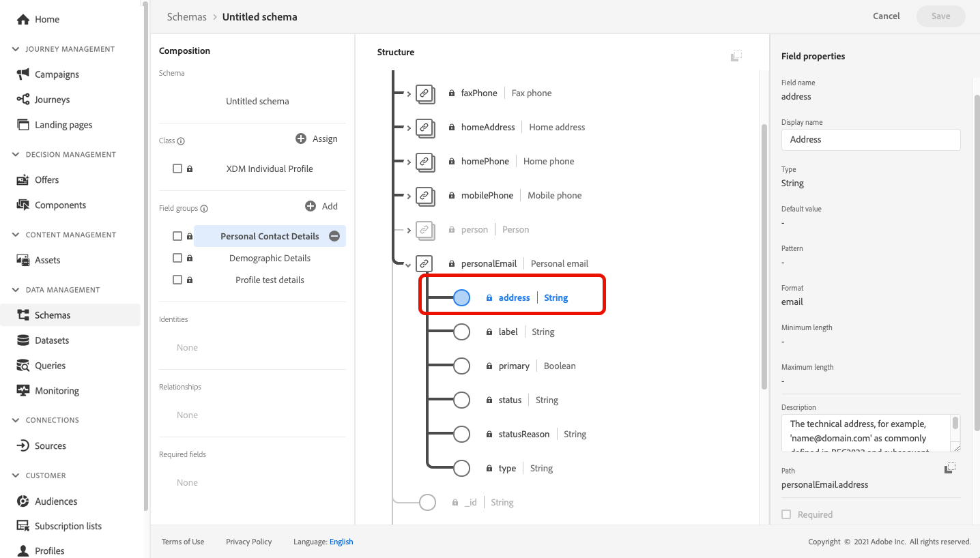The image size is (980, 558).
Task: Click the plus icon to Assign class
Action: [301, 138]
